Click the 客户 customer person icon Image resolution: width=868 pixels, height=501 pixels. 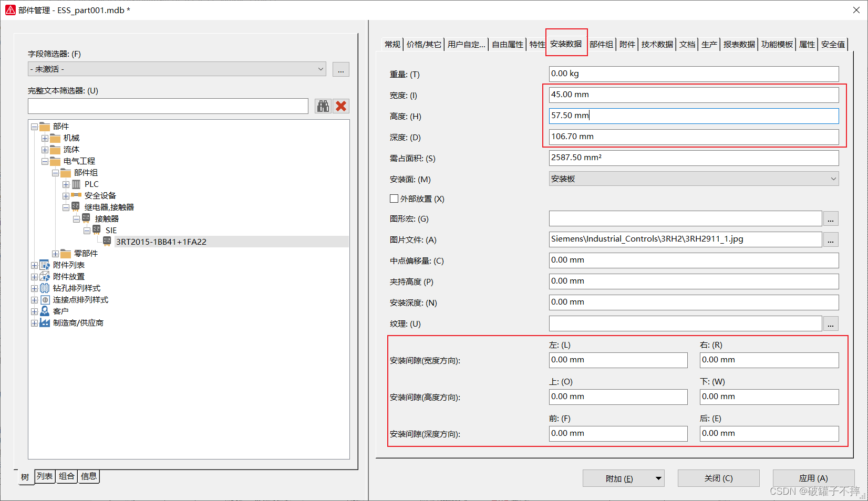(45, 311)
